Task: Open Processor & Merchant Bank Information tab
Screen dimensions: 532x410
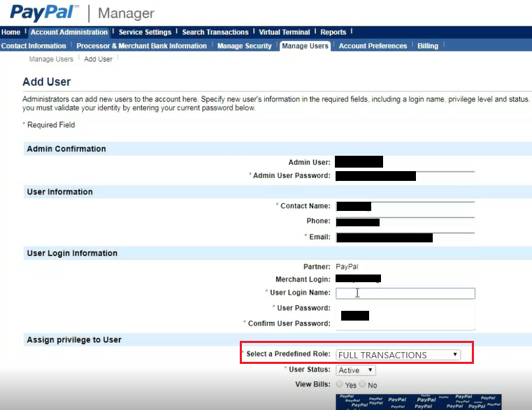Action: 141,46
